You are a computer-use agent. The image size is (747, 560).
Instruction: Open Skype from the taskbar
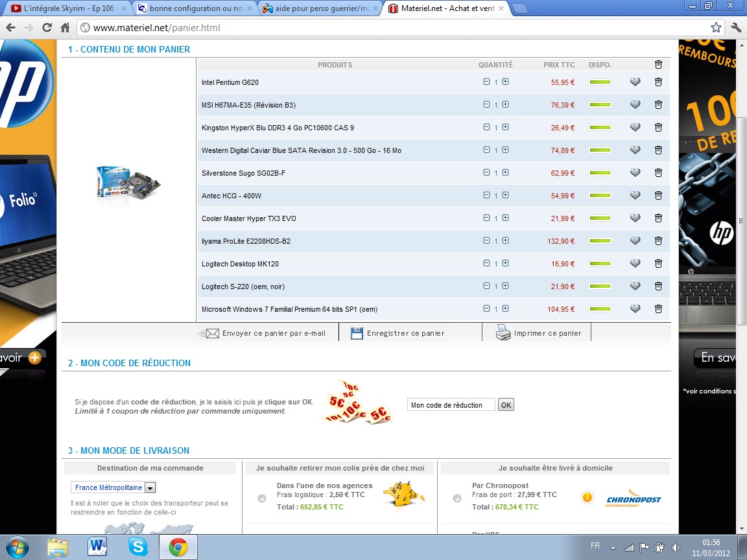(137, 547)
